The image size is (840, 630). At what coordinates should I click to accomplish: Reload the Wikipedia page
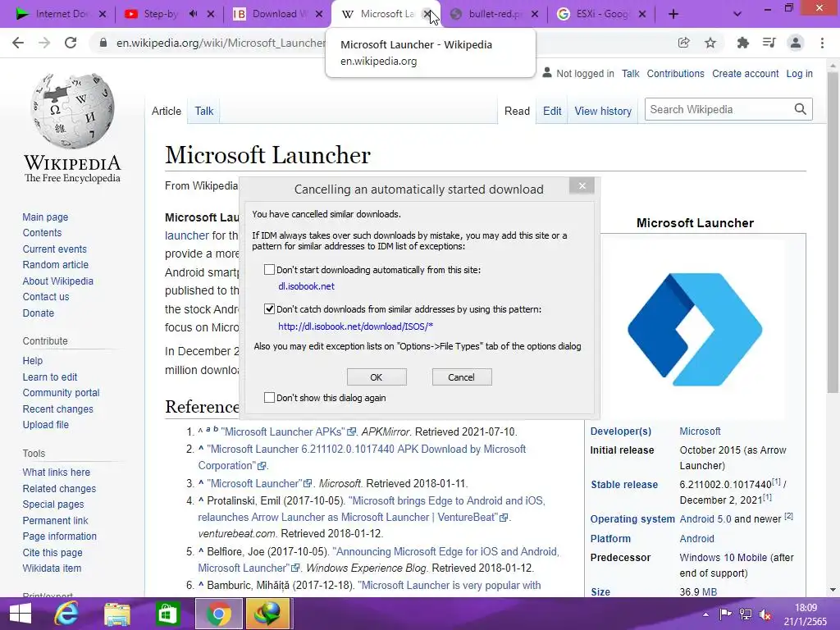(x=71, y=43)
